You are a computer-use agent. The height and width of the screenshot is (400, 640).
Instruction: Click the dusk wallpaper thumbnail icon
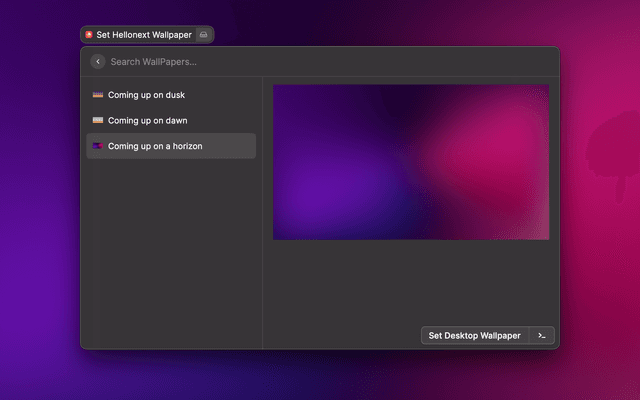pos(97,95)
